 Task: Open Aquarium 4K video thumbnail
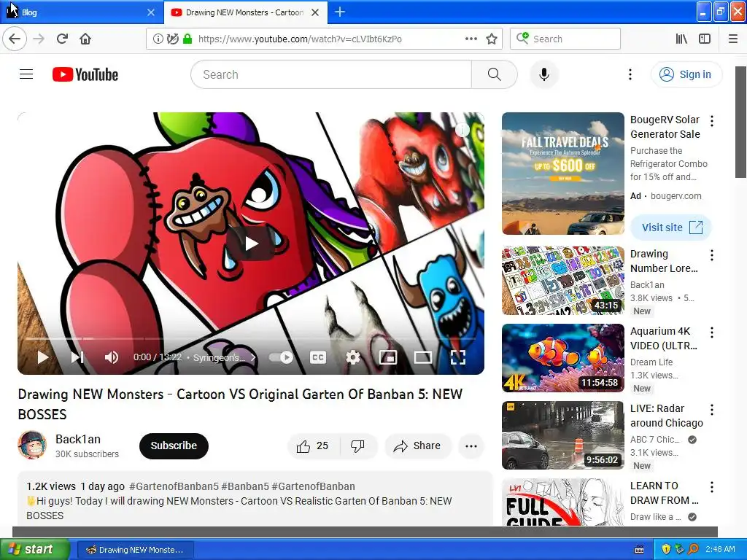click(x=562, y=358)
